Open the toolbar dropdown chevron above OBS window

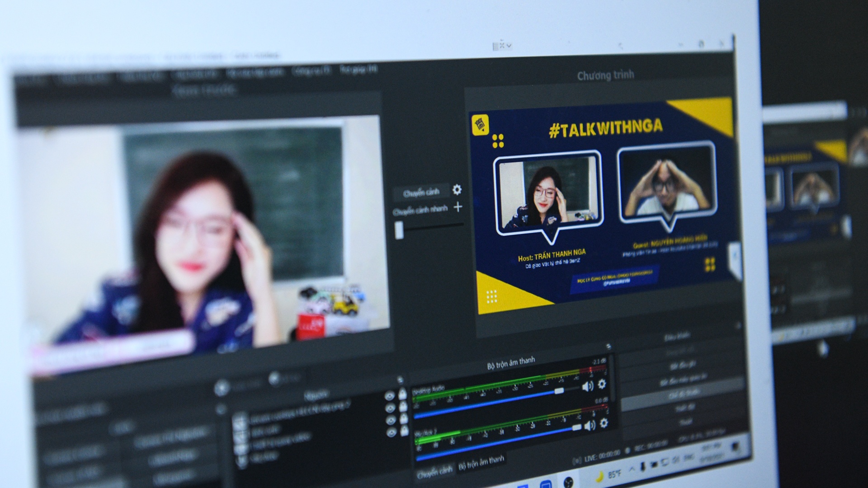(509, 46)
